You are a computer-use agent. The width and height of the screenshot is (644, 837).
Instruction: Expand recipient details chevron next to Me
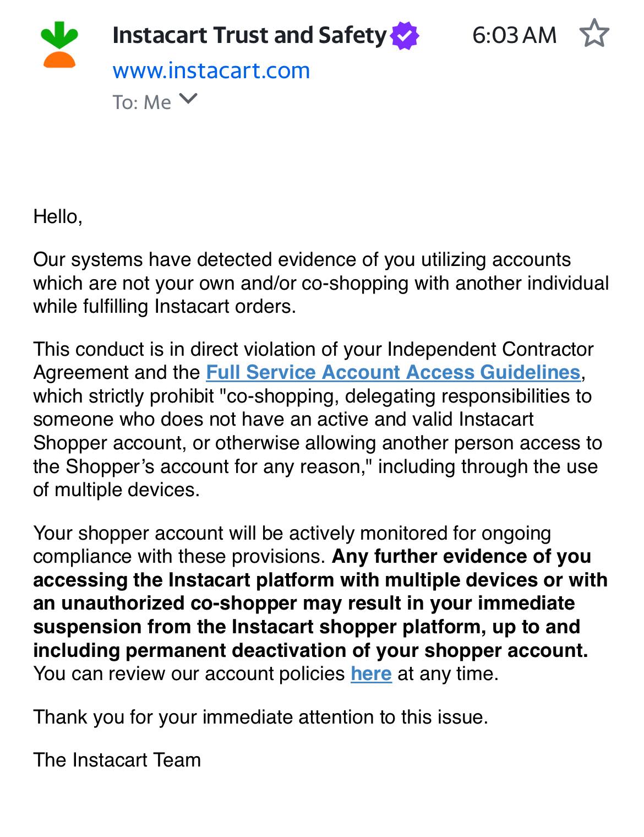(x=188, y=99)
